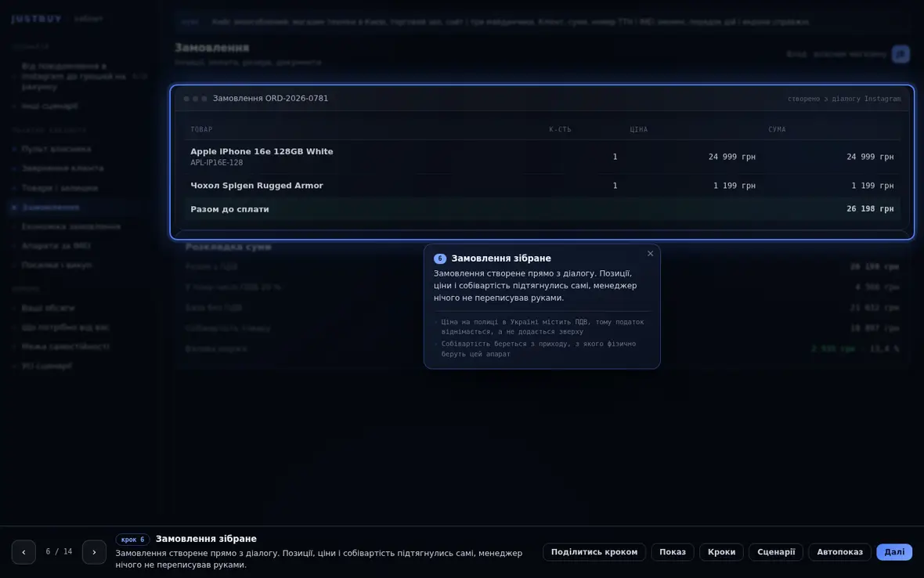The width and height of the screenshot is (924, 578).
Task: Click the blue '6' step badge in tooltip
Action: pos(439,258)
